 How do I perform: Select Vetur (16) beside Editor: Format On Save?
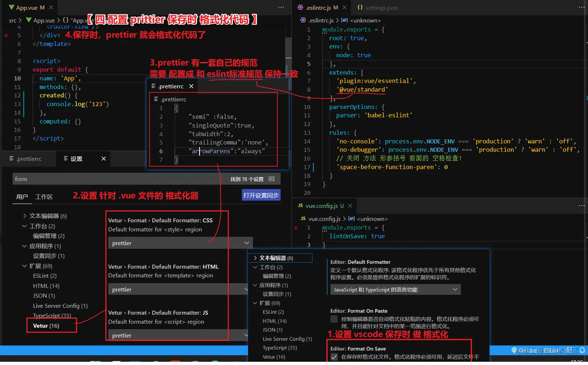click(x=274, y=357)
